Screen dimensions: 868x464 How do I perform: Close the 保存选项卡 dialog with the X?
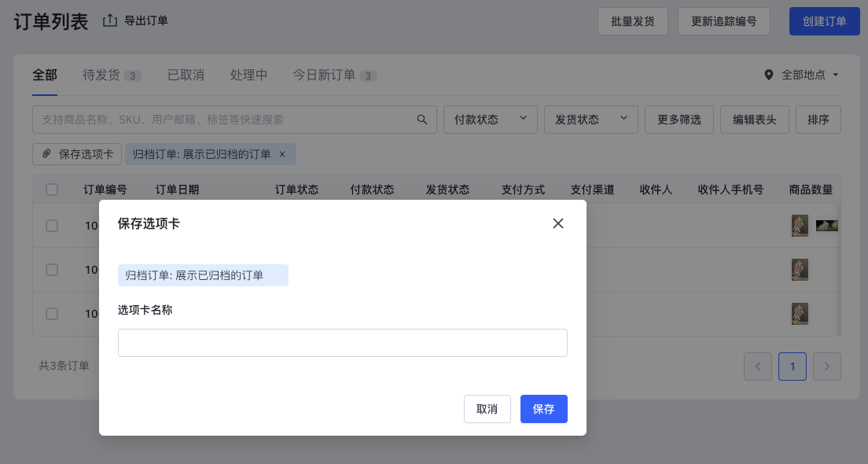click(x=558, y=223)
